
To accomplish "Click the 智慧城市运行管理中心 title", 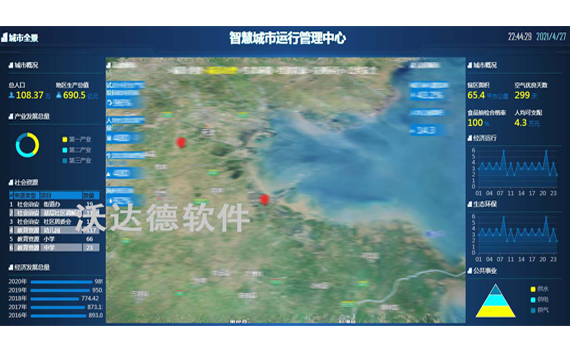I will pos(287,38).
